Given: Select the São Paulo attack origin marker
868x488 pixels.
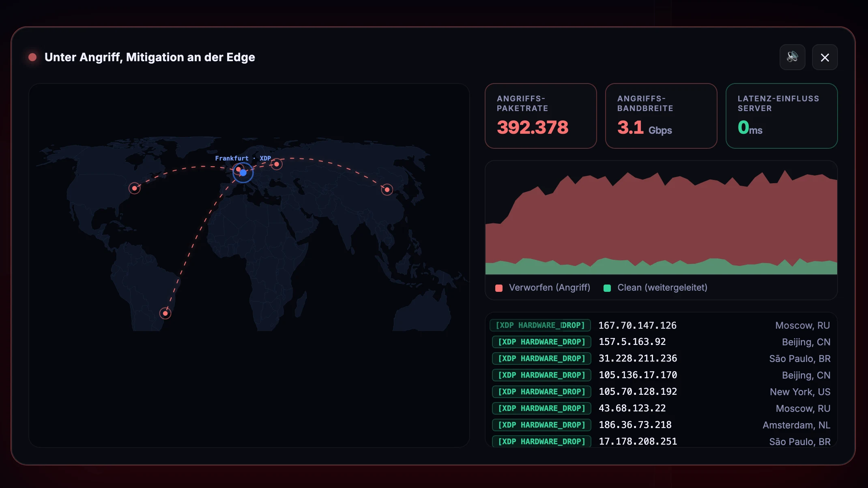Looking at the screenshot, I should (165, 313).
